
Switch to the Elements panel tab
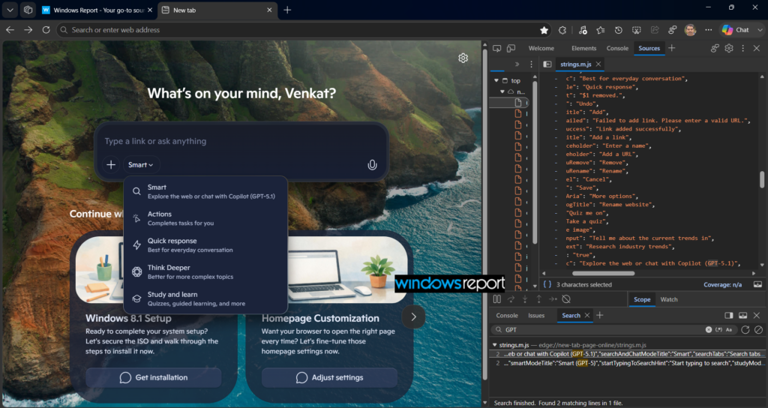pos(584,48)
